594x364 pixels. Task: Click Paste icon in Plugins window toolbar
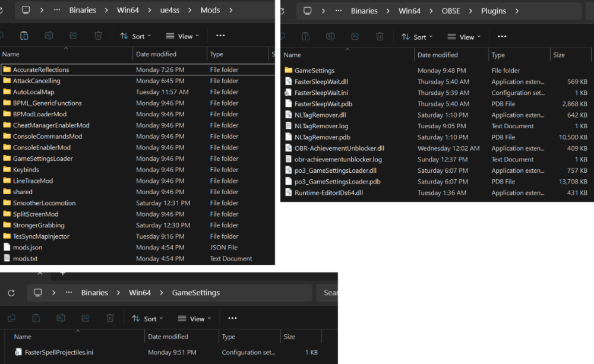tap(306, 36)
